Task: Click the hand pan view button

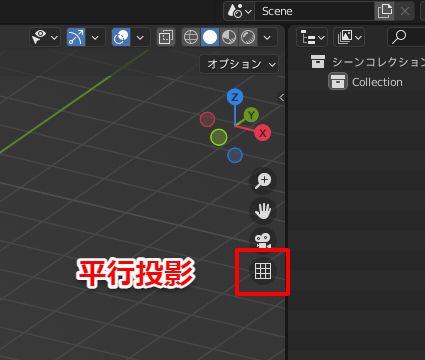Action: (x=263, y=211)
